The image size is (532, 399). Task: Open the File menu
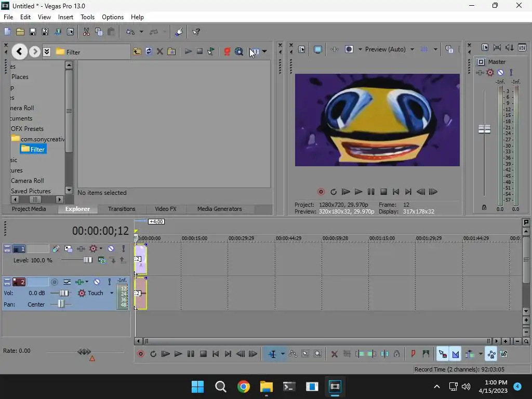(x=8, y=17)
